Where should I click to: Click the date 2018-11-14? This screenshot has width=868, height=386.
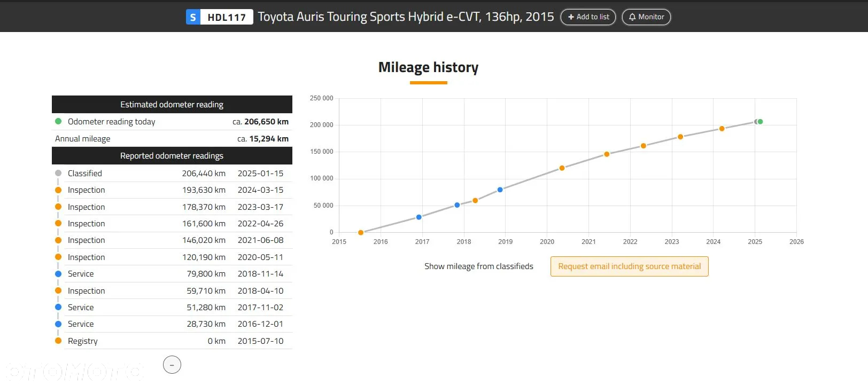(260, 274)
